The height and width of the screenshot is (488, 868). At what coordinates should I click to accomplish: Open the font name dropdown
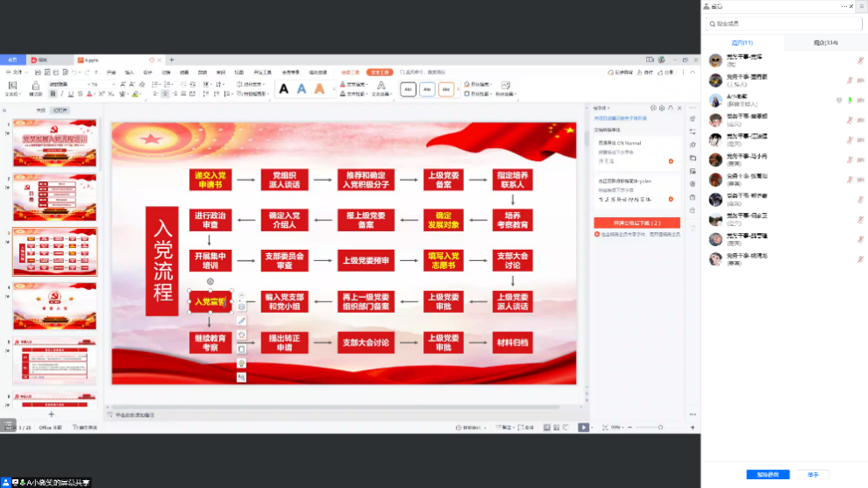point(88,84)
